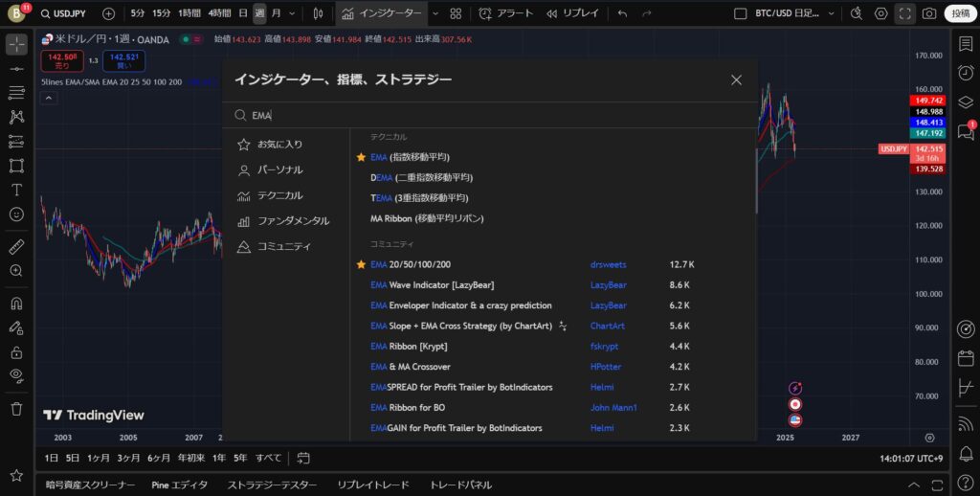Open the notifications bell icon
The image size is (980, 496).
(x=966, y=454)
